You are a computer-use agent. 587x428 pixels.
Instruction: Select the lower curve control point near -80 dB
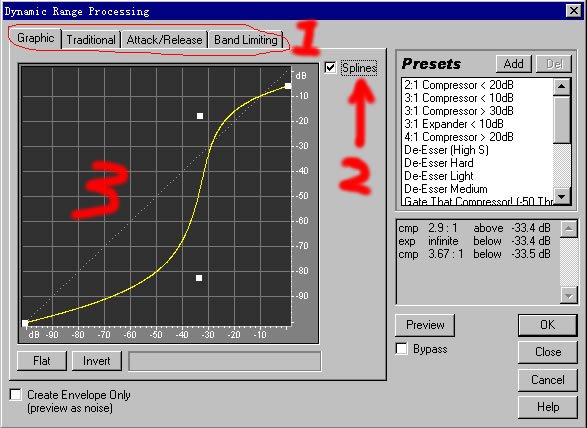click(199, 278)
